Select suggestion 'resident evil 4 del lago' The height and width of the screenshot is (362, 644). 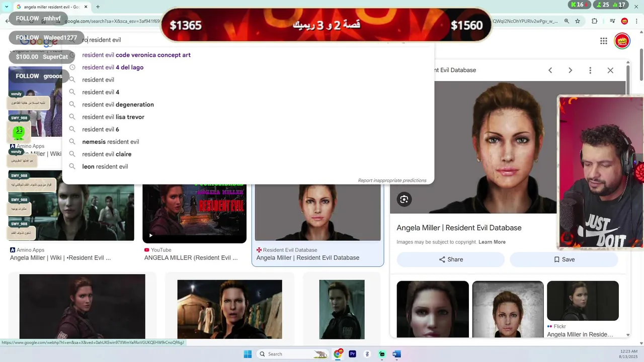(113, 67)
